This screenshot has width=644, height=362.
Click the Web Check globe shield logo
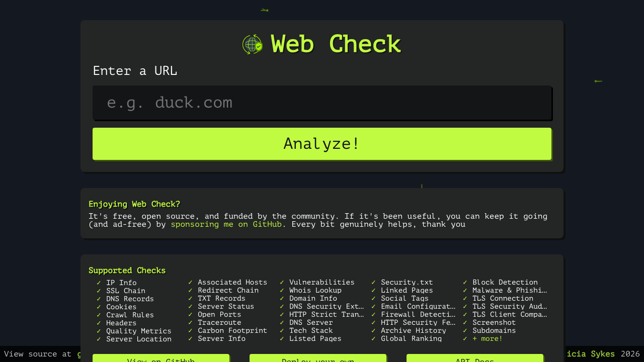click(253, 44)
